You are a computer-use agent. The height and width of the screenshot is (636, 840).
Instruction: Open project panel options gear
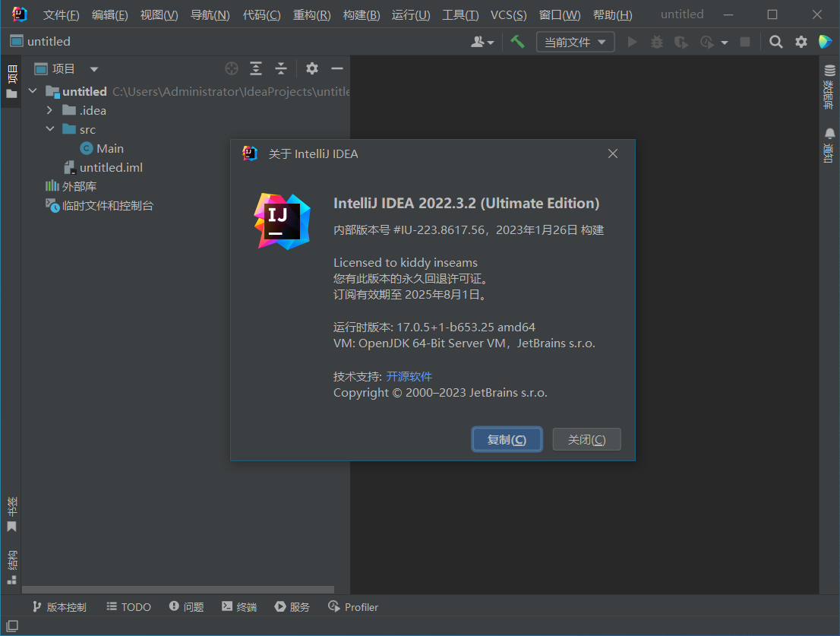(312, 68)
